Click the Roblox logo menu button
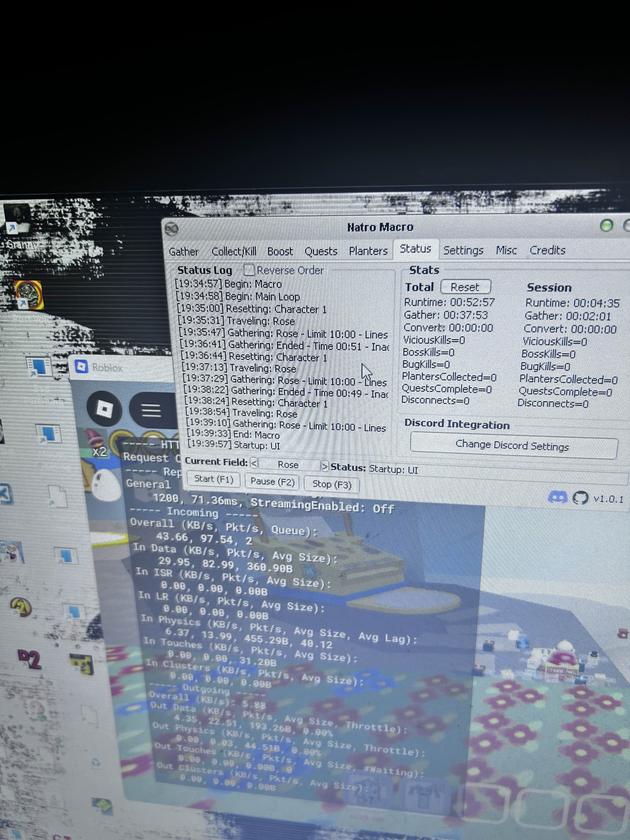Viewport: 630px width, 840px height. click(104, 409)
